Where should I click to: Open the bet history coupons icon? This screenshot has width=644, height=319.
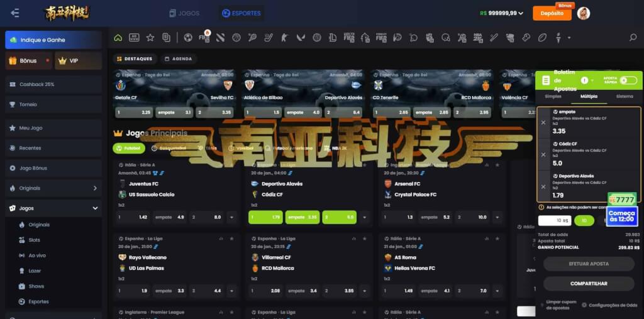[x=166, y=38]
